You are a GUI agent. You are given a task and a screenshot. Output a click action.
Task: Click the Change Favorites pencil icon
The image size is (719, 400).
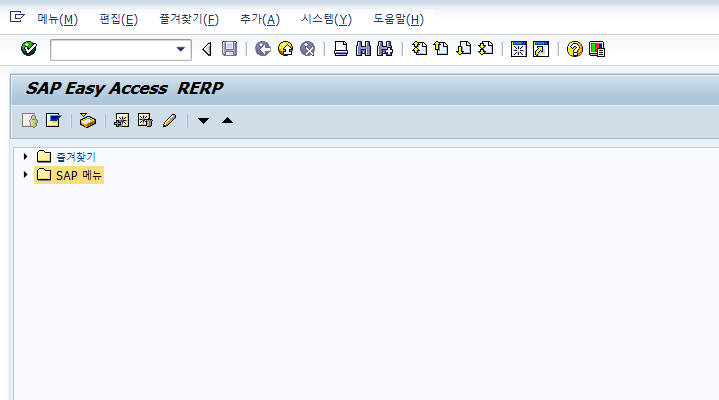170,121
